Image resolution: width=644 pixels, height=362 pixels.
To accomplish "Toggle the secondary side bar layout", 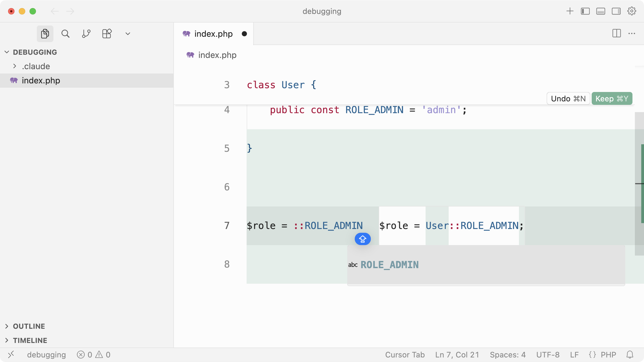I will [x=616, y=11].
